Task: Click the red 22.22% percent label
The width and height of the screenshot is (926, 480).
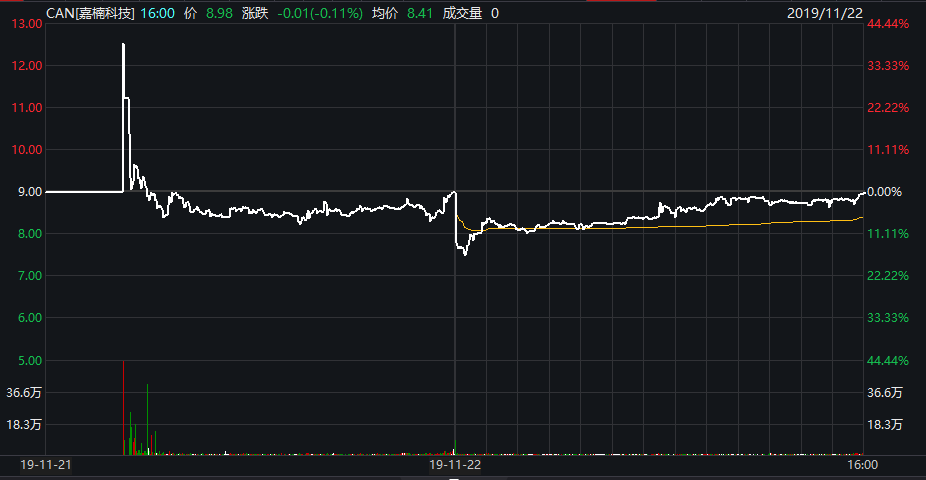Action: coord(888,107)
